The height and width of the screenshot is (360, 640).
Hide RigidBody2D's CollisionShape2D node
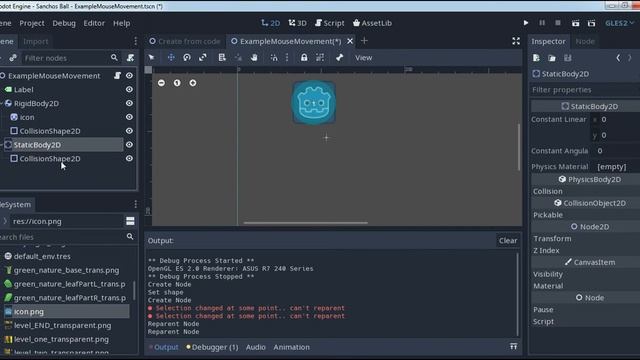(x=129, y=131)
